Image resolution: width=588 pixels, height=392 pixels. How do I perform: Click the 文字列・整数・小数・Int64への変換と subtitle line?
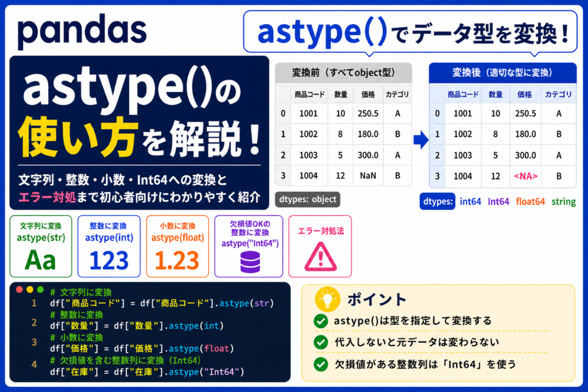(123, 180)
